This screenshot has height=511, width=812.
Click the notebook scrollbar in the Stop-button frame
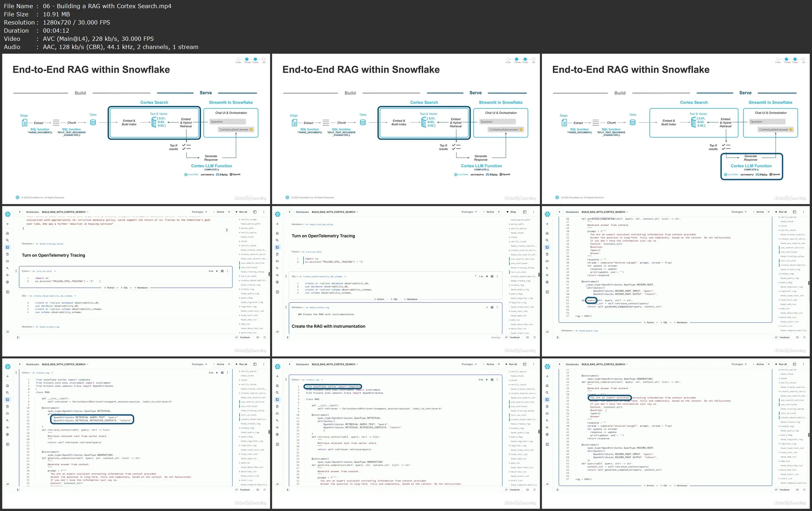coord(539,275)
